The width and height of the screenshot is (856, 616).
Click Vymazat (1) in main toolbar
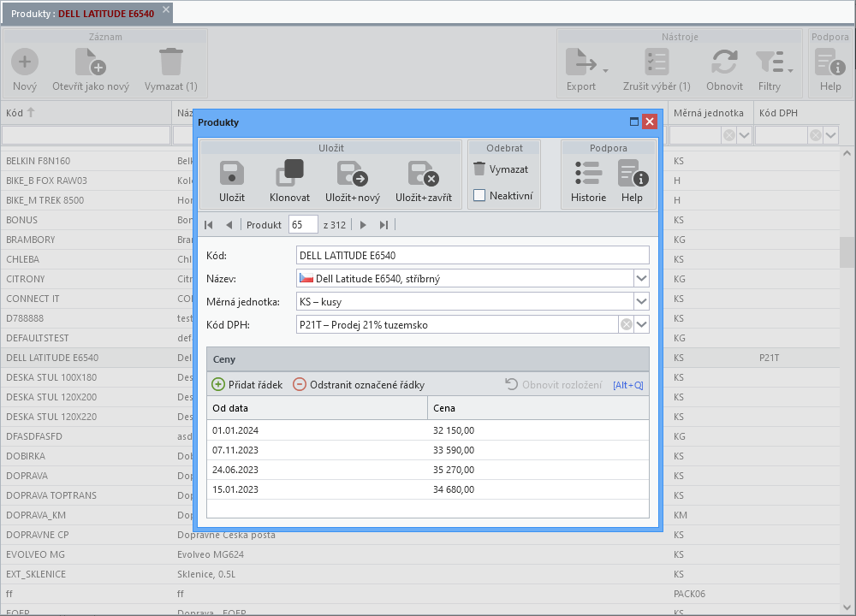click(171, 70)
